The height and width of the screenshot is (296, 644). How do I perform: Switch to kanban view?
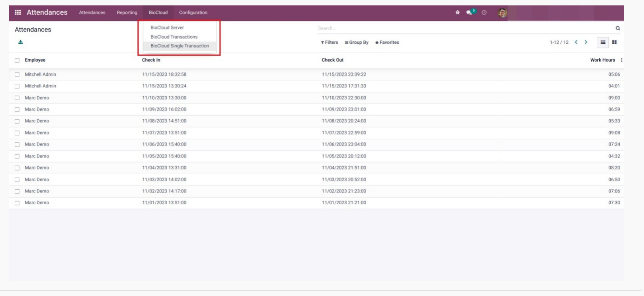[614, 42]
